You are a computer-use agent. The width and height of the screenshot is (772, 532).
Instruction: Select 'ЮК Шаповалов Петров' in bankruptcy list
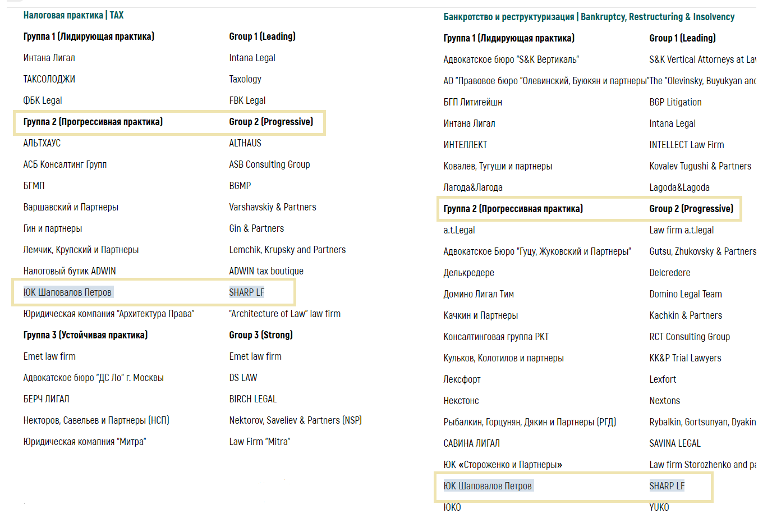tap(488, 486)
